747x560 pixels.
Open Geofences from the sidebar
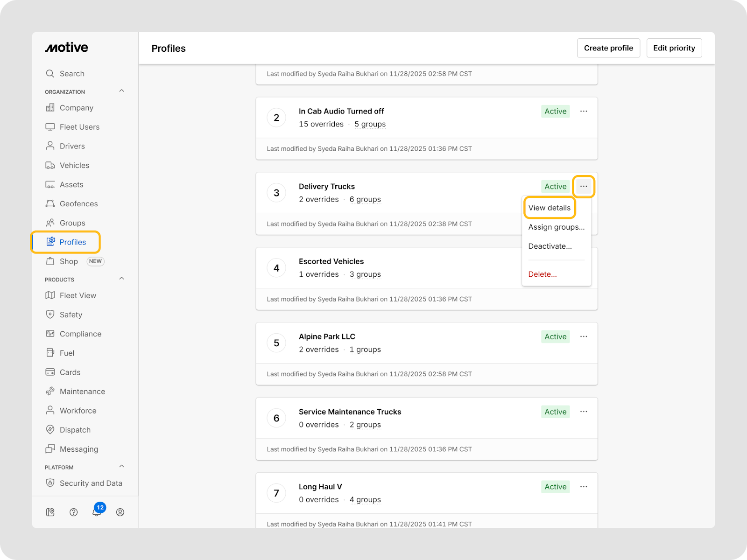point(78,204)
